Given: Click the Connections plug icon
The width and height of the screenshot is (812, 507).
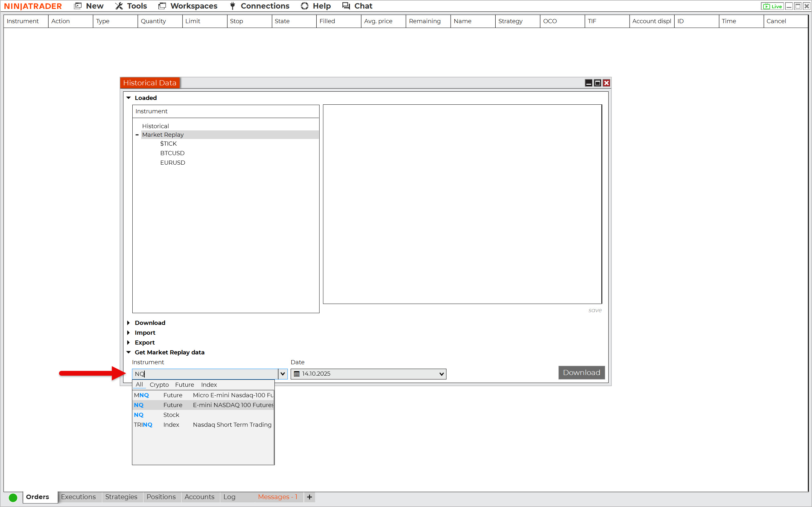Looking at the screenshot, I should click(x=232, y=6).
